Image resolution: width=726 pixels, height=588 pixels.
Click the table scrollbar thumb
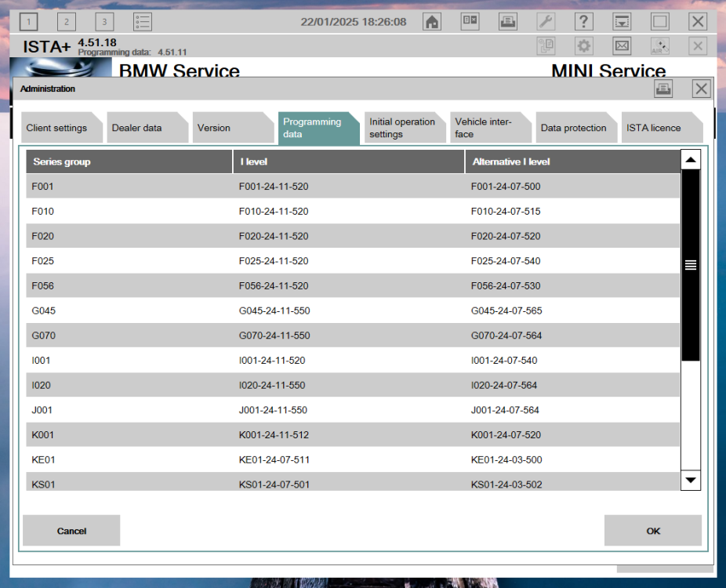(691, 265)
